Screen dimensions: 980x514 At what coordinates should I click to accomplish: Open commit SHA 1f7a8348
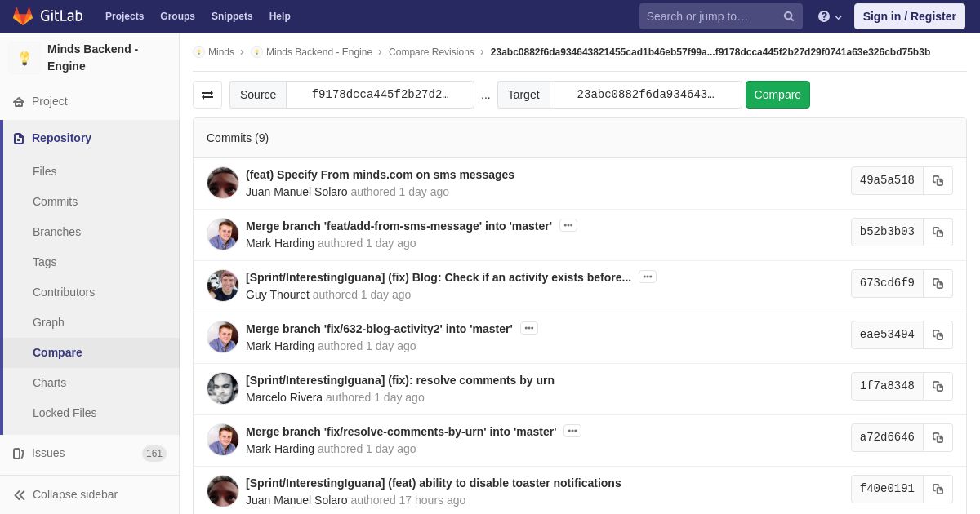(887, 386)
